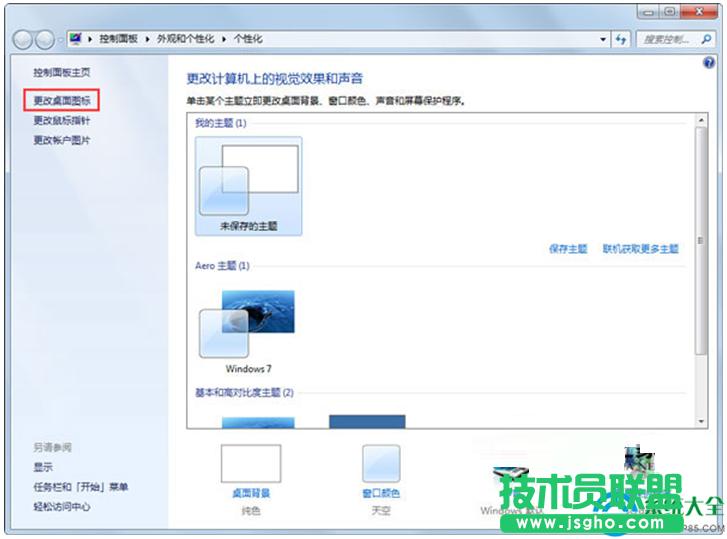Click the Forward navigation arrow button
The width and height of the screenshot is (727, 539).
pyautogui.click(x=45, y=40)
